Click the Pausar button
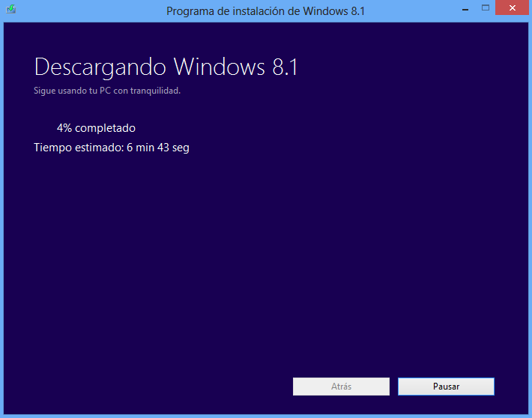This screenshot has width=532, height=418. 446,387
